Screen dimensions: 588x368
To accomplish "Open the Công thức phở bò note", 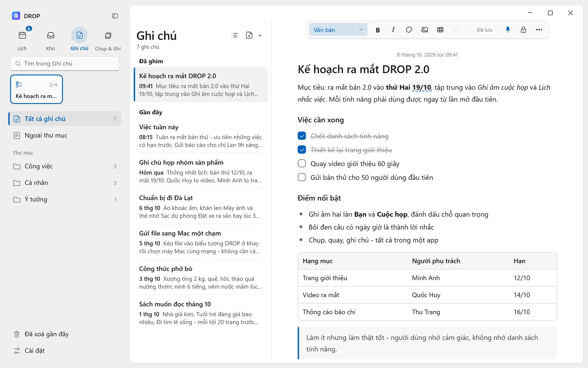I will [x=201, y=277].
